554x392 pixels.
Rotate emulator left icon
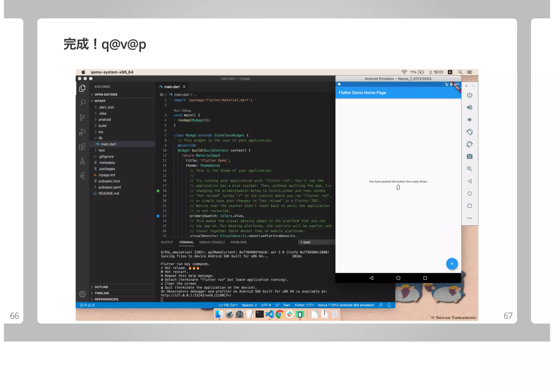coord(470,132)
